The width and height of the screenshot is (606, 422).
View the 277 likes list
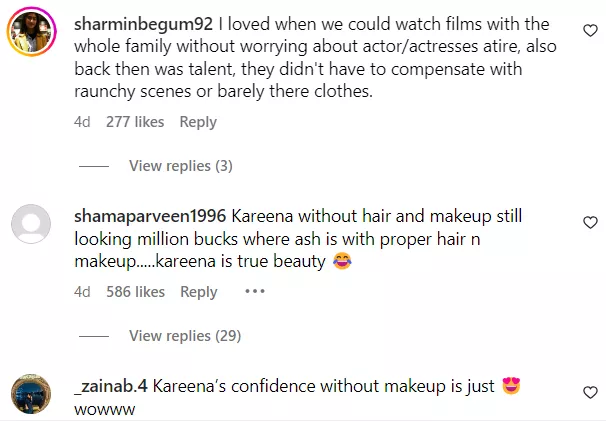tap(135, 122)
